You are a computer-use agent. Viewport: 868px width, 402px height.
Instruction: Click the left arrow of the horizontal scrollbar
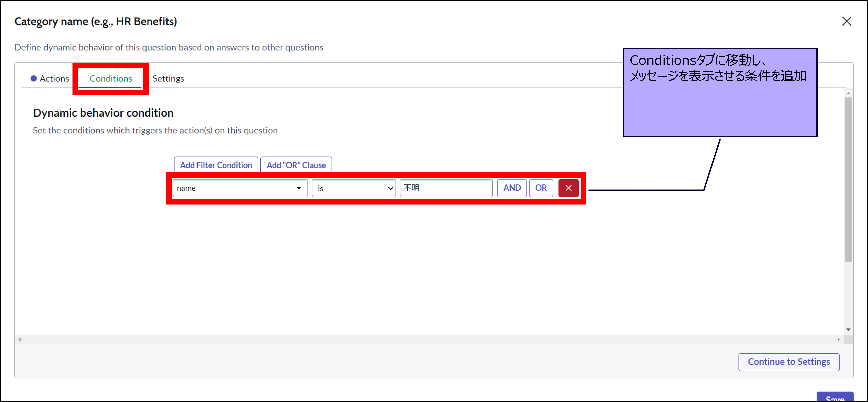[x=20, y=339]
